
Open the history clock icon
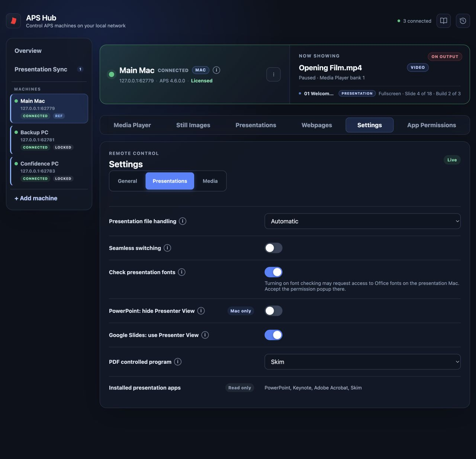463,21
